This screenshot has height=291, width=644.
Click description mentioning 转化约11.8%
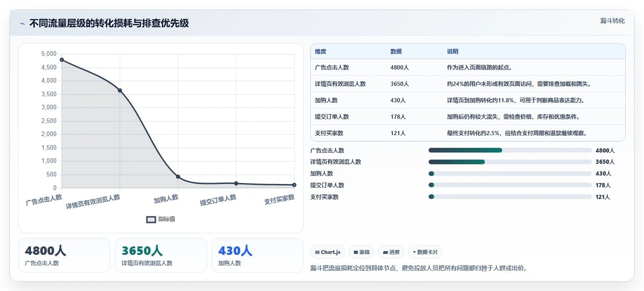pyautogui.click(x=515, y=100)
